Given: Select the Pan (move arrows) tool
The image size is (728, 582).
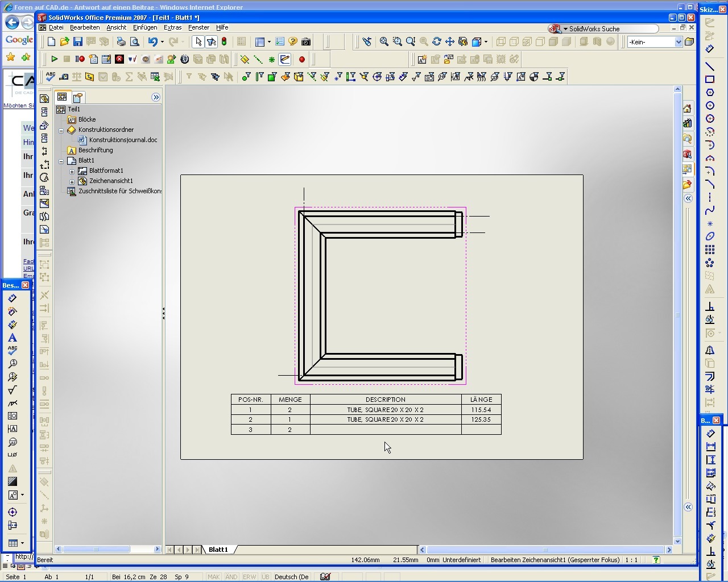Looking at the screenshot, I should click(x=449, y=41).
